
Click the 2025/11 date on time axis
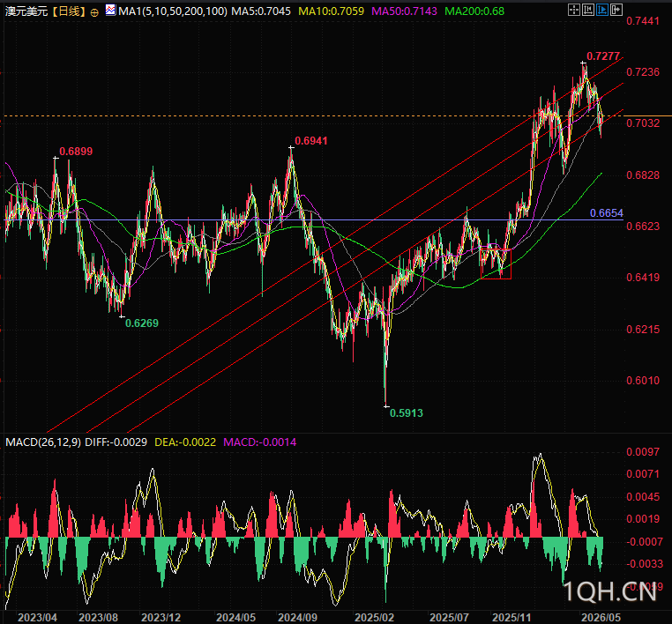(511, 618)
